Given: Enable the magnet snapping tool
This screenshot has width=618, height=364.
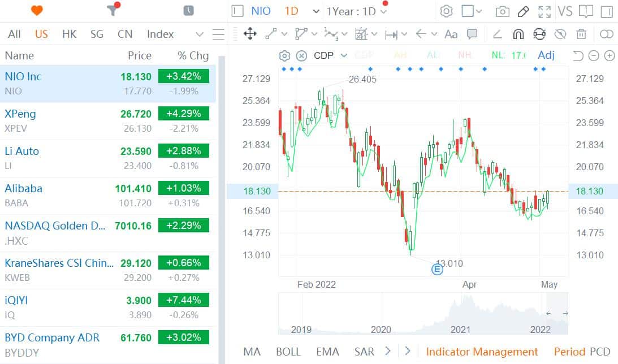Looking at the screenshot, I should 518,34.
